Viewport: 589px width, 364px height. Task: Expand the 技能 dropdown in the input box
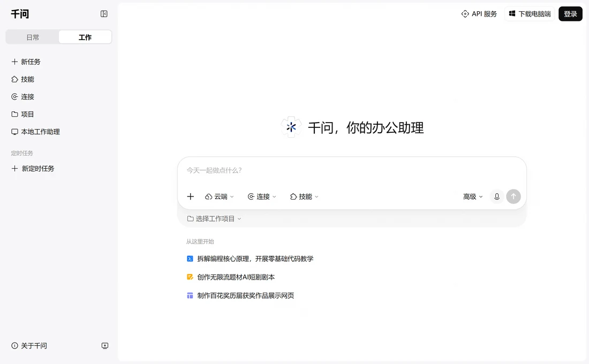pos(304,196)
